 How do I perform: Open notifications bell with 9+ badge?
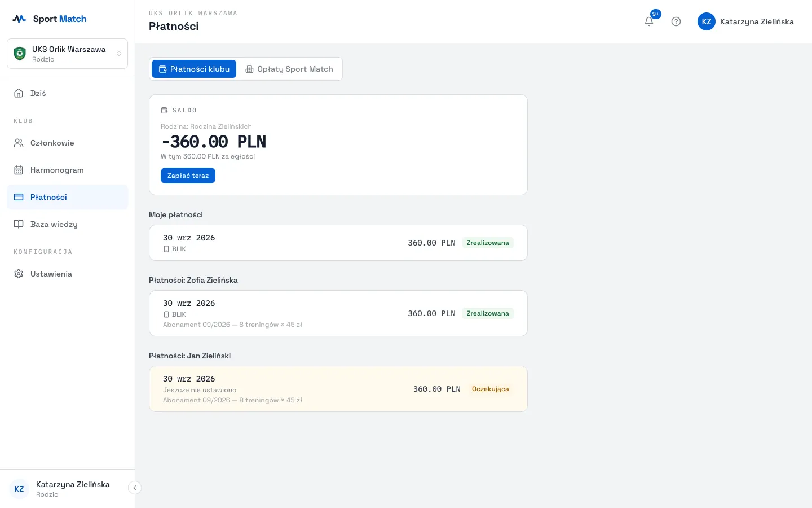[649, 21]
